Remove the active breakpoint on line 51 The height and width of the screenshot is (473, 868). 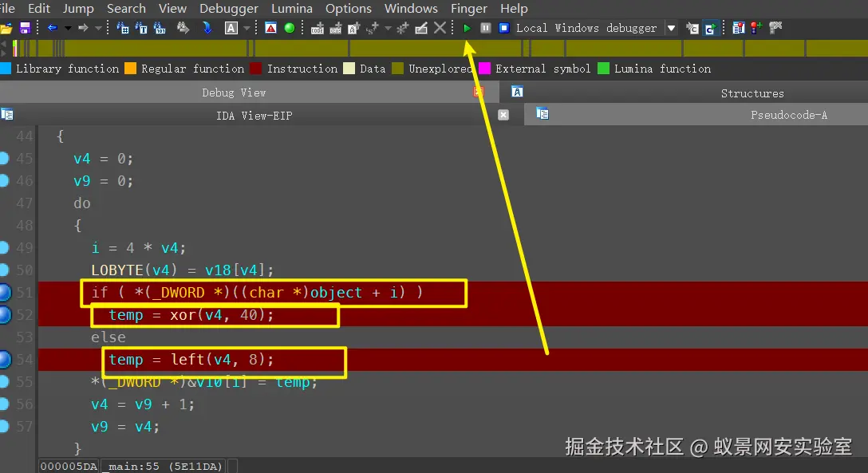(x=5, y=292)
